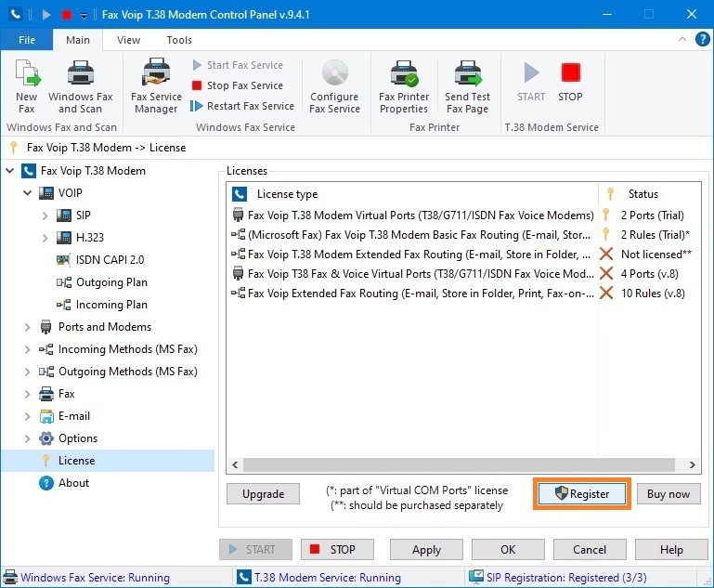Open the File menu
The width and height of the screenshot is (714, 588).
27,40
